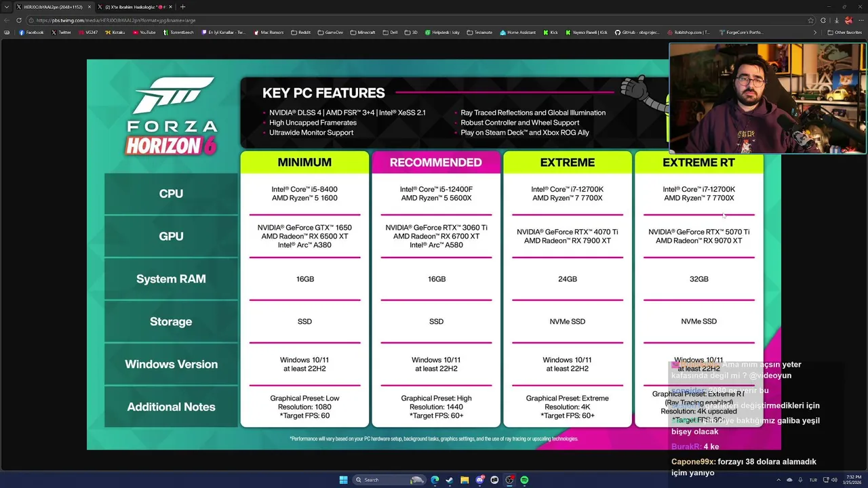Open a new browser tab
The height and width of the screenshot is (488, 868).
click(x=182, y=7)
